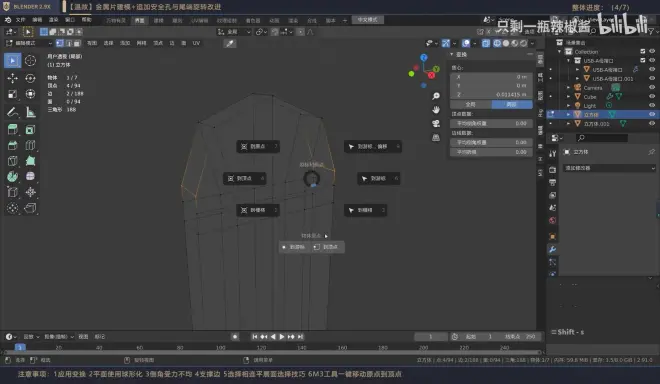Viewport: 660px width, 384px height.
Task: Expand the Camera item in outliner
Action: coord(569,88)
